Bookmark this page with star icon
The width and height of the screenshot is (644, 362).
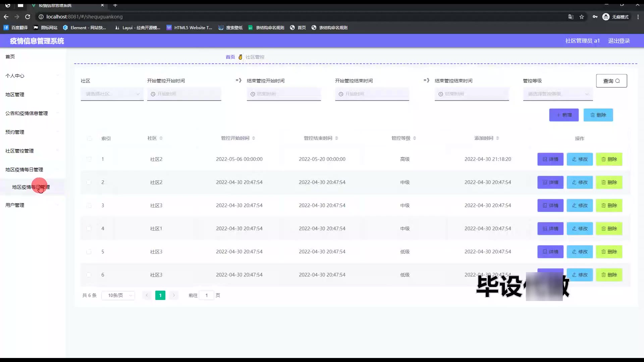tap(582, 17)
